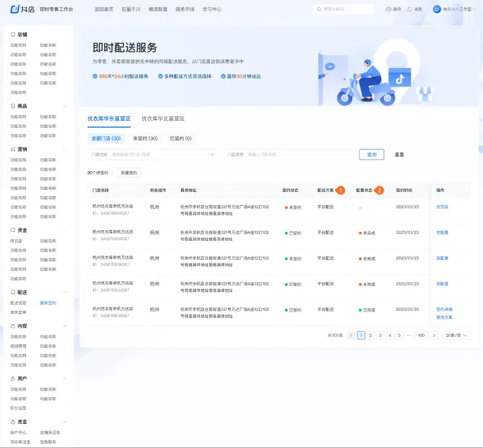This screenshot has width=483, height=448.
Task: Click the 批量签约 button
Action: (x=129, y=172)
